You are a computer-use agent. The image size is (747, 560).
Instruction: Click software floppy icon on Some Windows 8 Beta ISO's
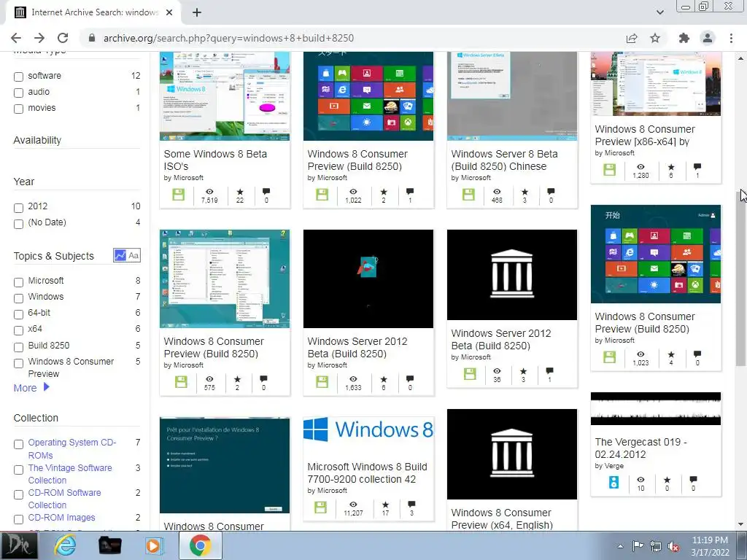pos(179,194)
